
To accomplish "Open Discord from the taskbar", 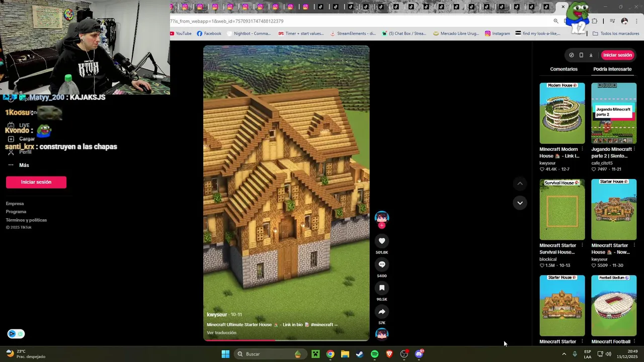I will click(x=419, y=354).
